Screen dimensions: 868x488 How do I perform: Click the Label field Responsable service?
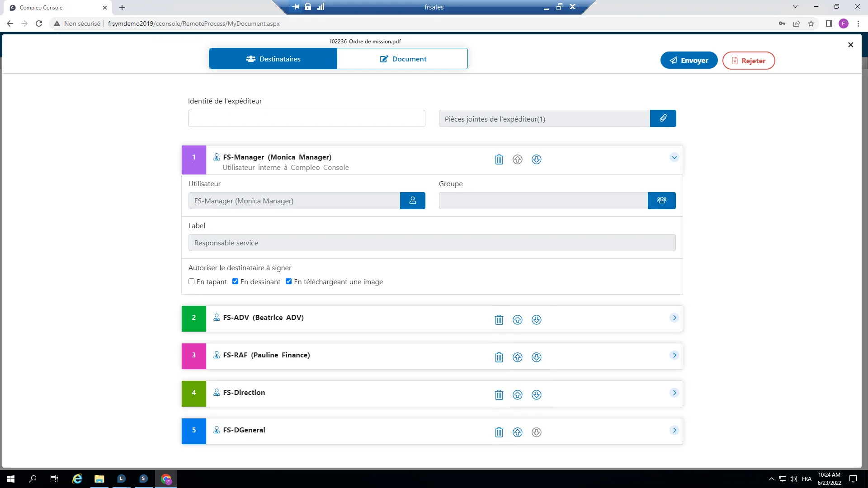432,243
